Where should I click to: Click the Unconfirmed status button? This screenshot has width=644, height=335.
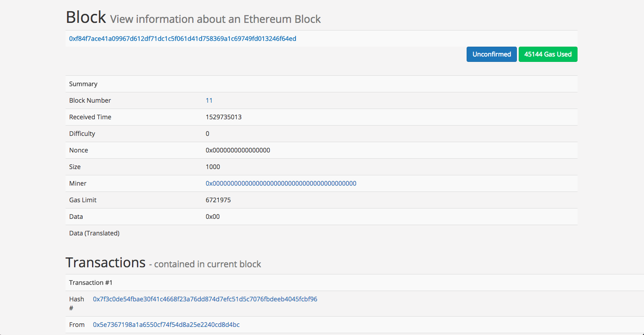click(x=492, y=54)
